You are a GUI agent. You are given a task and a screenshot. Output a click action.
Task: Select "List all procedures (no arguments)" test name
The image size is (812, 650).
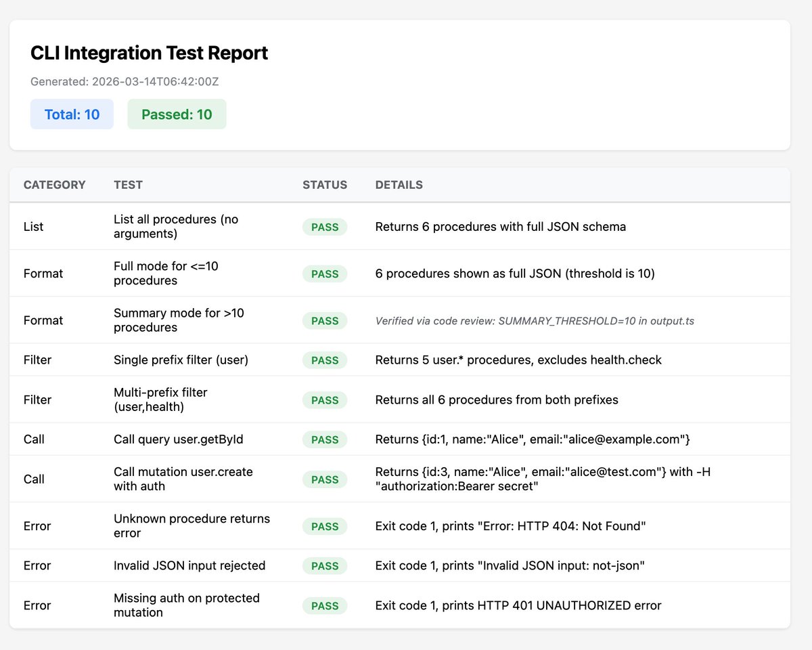176,227
